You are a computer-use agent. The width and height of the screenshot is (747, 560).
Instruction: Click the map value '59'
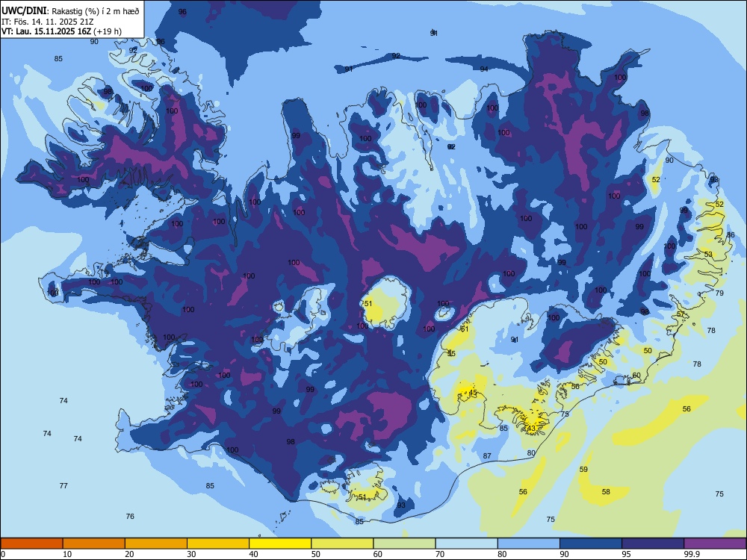pyautogui.click(x=583, y=469)
